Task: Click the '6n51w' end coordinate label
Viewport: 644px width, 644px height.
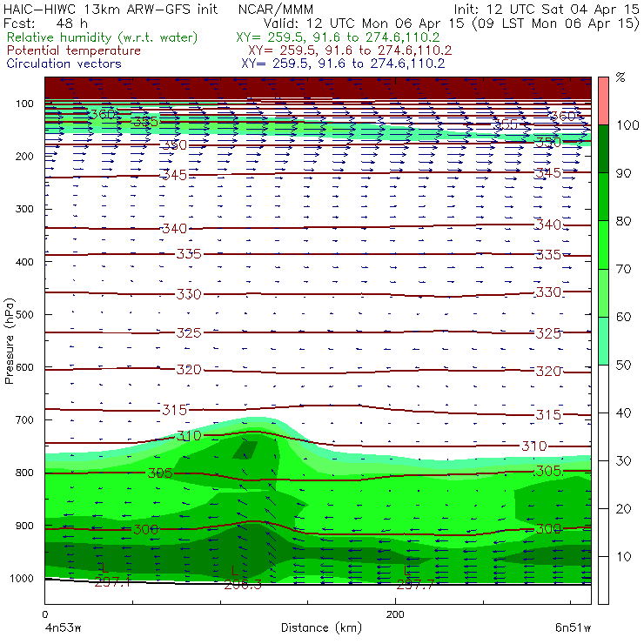Action: click(573, 628)
